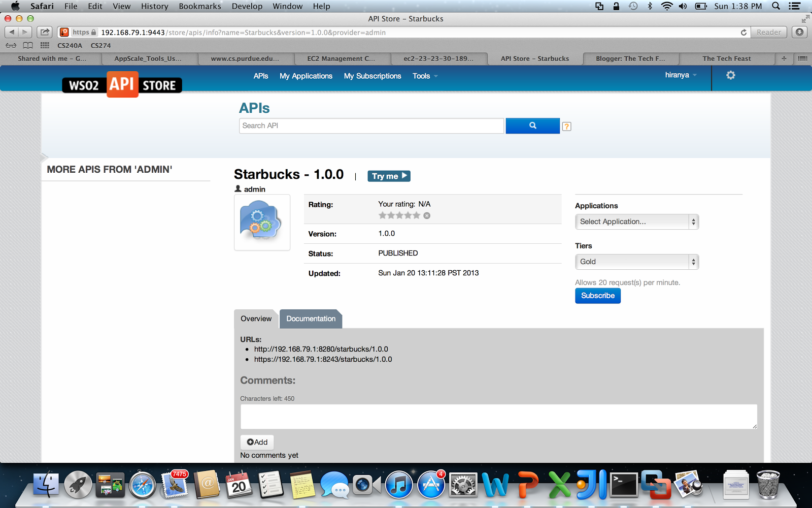
Task: Open the Bookmarks menu in the menu bar
Action: (199, 6)
